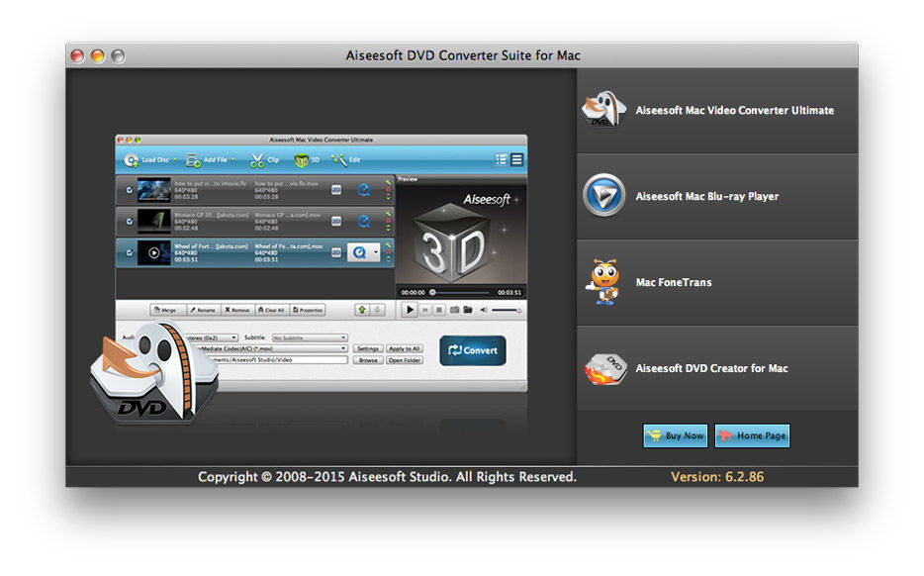Adjust the preview volume slider
924x576 pixels.
[506, 310]
